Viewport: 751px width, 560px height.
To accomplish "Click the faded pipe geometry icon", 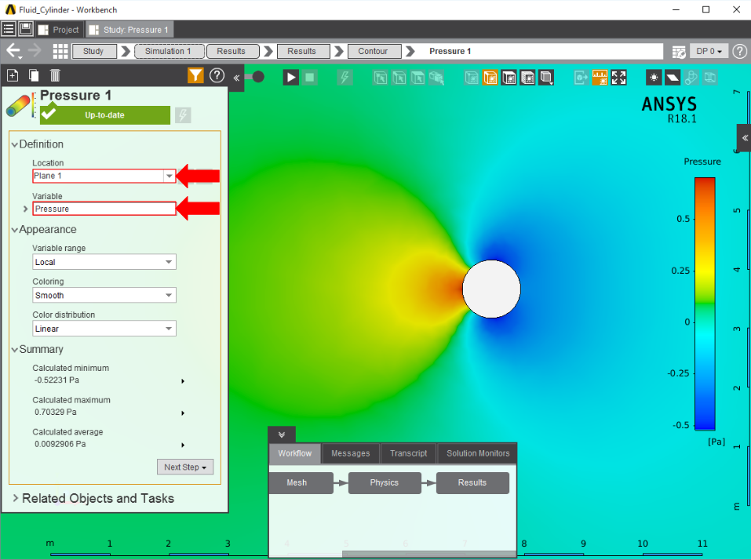I will pyautogui.click(x=691, y=78).
